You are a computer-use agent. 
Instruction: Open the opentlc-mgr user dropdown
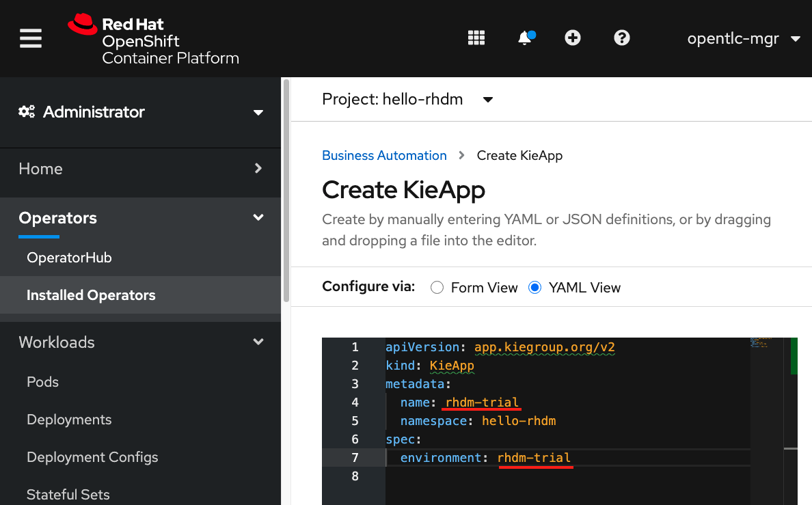pos(743,39)
